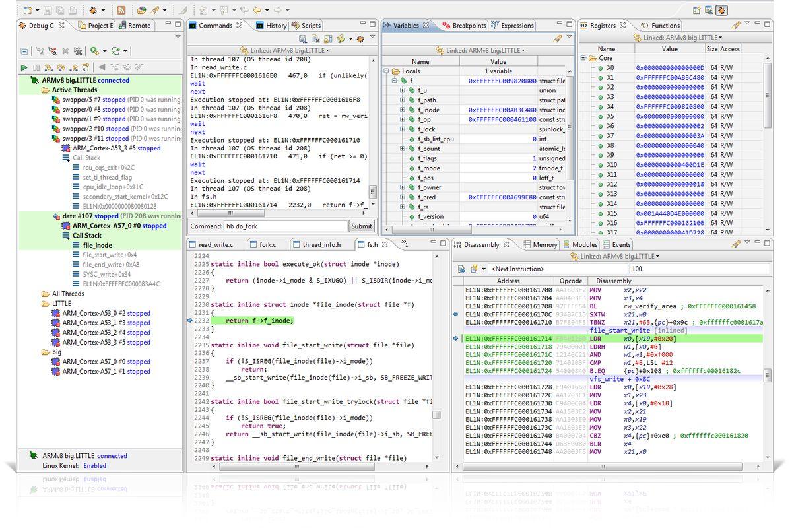Click the Command input field
Viewport: 792px width, 532px height.
(284, 226)
